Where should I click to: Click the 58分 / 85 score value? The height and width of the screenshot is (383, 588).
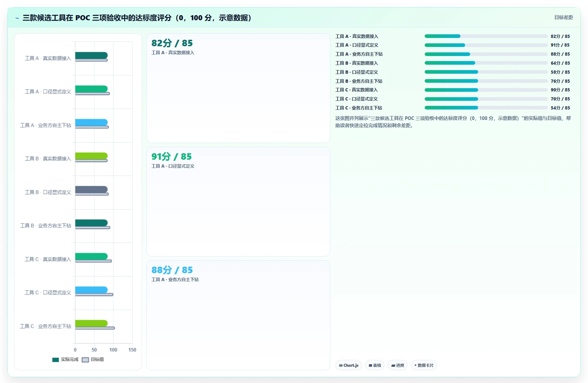click(560, 72)
